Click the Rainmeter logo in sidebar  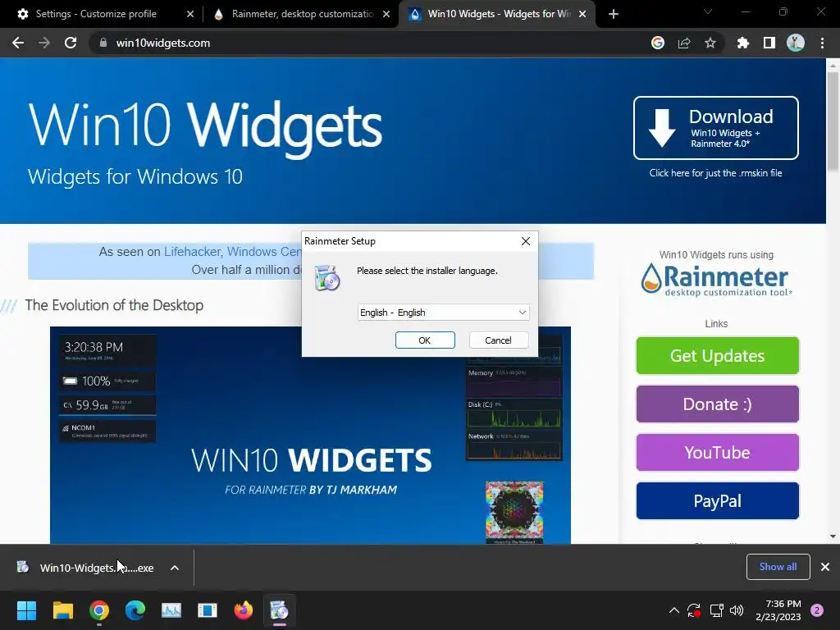(x=716, y=280)
